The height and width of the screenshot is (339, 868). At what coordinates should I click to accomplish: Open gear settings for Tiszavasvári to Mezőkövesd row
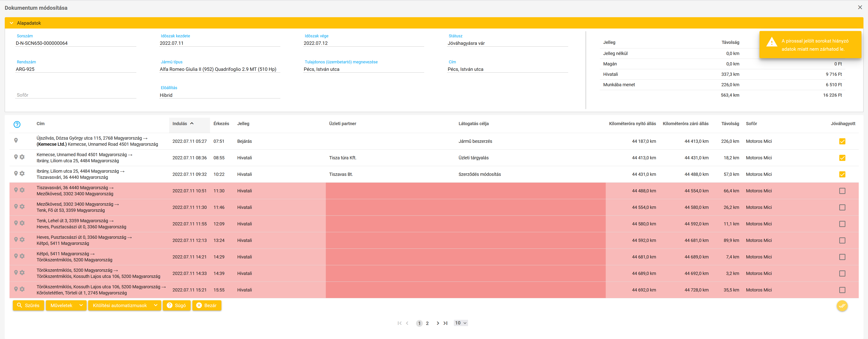tap(22, 190)
